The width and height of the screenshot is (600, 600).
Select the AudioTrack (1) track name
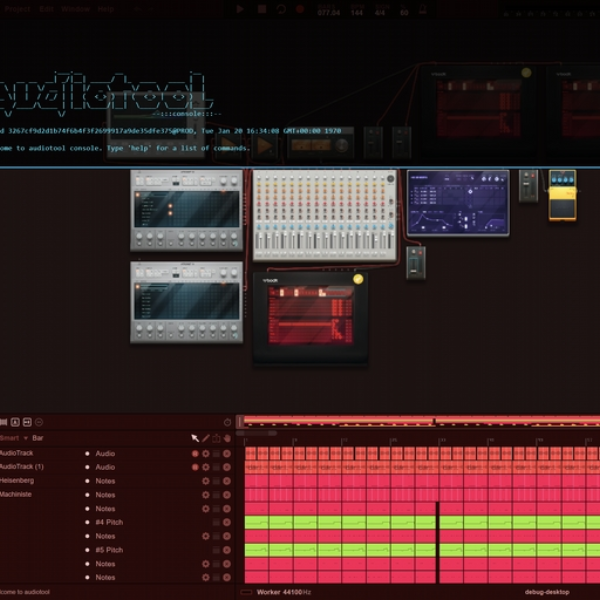[x=22, y=467]
